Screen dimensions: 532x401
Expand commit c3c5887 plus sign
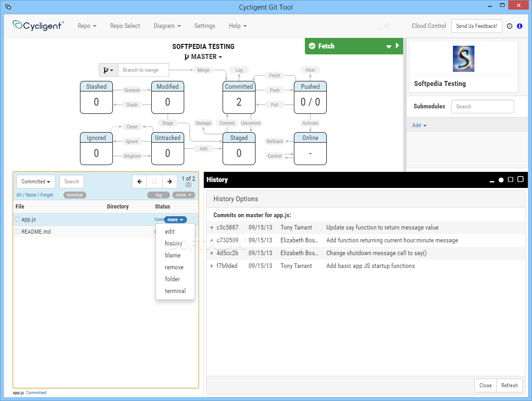(212, 228)
